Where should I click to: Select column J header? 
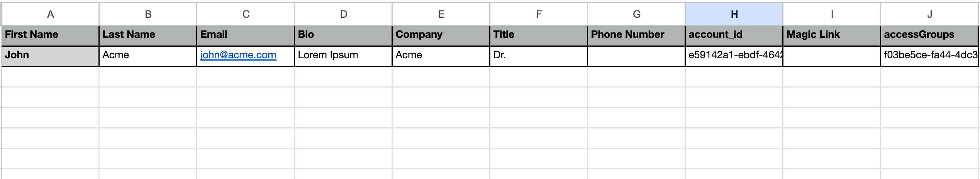click(x=929, y=14)
